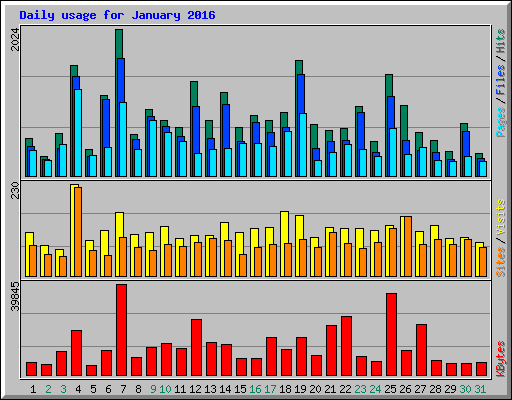
Task: Click green day label 16 on x-axis
Action: (x=255, y=389)
